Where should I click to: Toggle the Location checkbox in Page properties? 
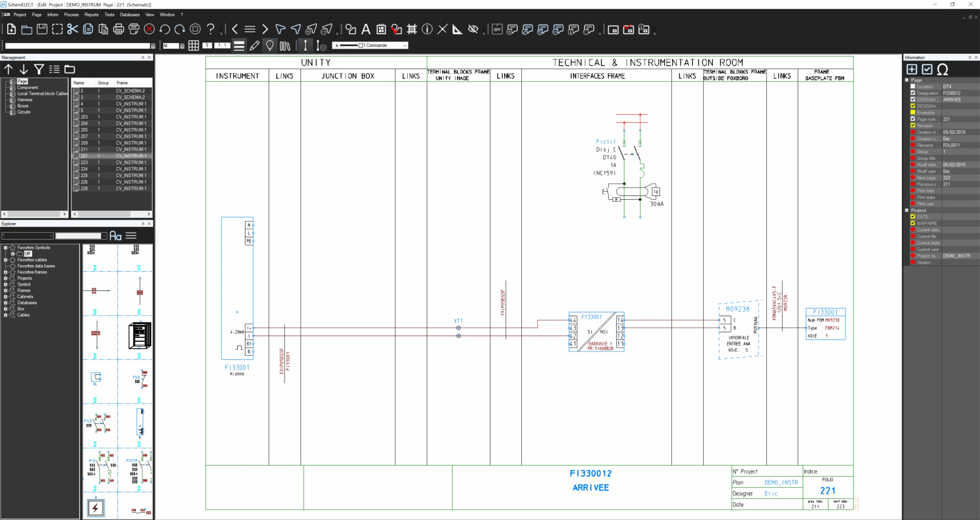pos(913,87)
